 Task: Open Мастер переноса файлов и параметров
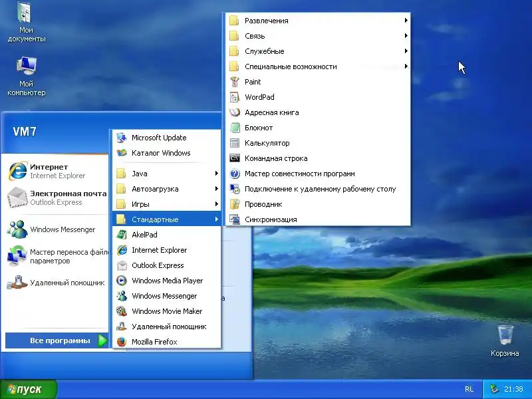pyautogui.click(x=57, y=257)
